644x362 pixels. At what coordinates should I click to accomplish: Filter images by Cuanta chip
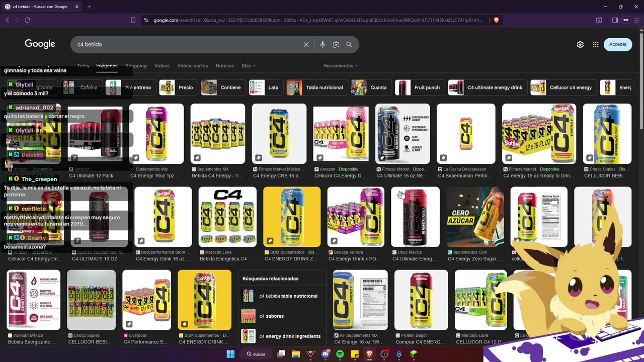pos(371,87)
